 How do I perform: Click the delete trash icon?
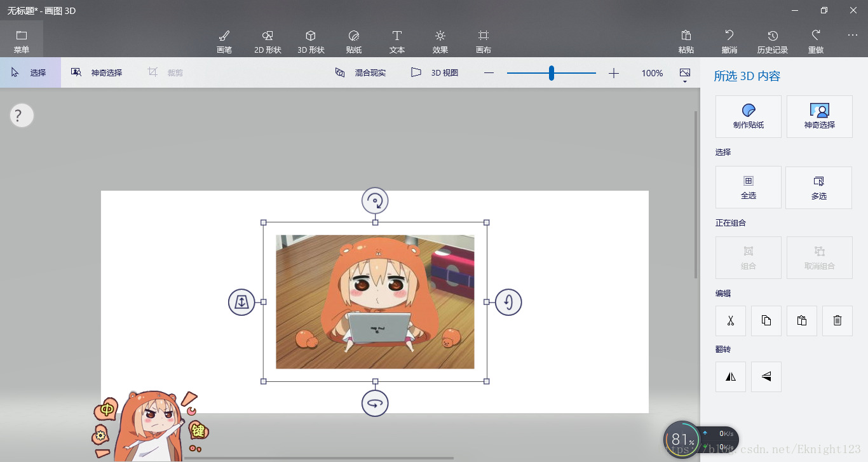tap(837, 321)
